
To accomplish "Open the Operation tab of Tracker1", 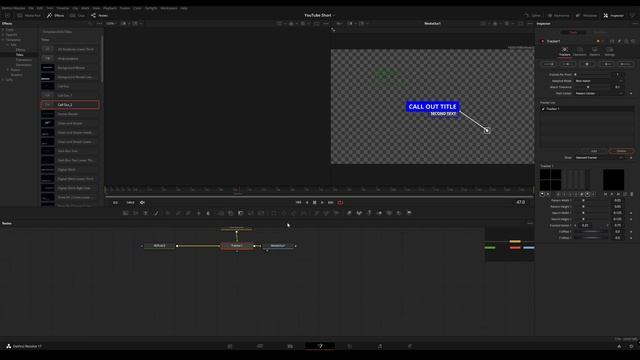I will pos(580,51).
